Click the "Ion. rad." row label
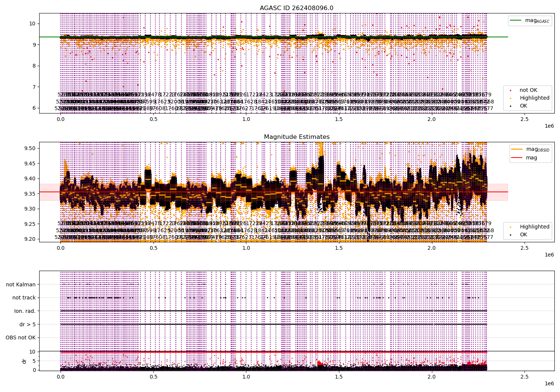Image resolution: width=560 pixels, height=392 pixels. tap(25, 311)
